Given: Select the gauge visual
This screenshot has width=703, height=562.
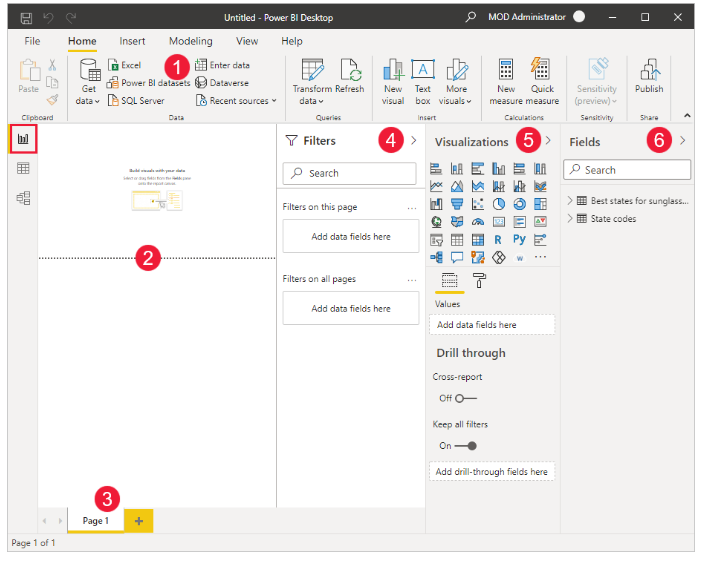Looking at the screenshot, I should coord(478,222).
